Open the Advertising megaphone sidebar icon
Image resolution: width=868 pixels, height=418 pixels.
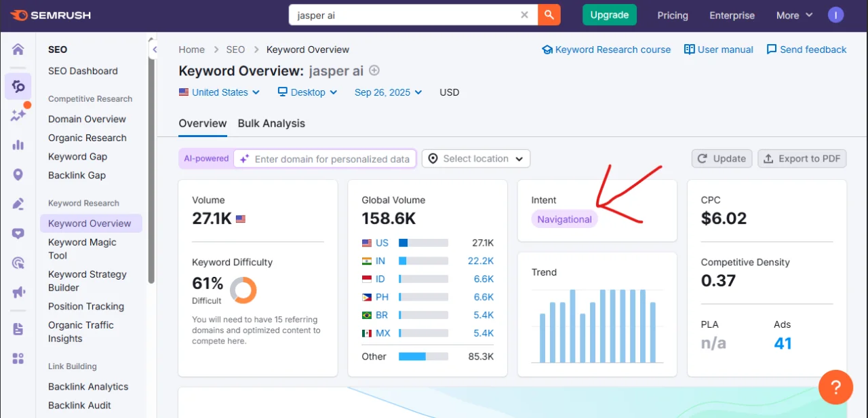[18, 292]
